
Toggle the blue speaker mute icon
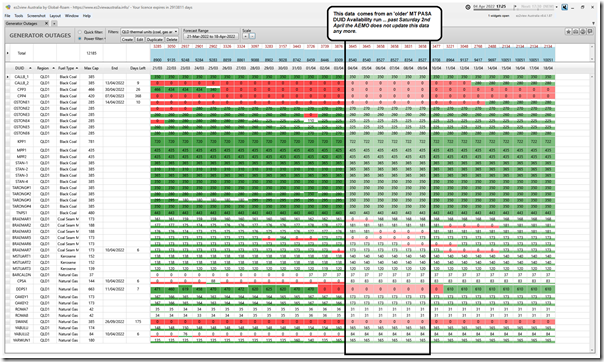click(564, 7)
